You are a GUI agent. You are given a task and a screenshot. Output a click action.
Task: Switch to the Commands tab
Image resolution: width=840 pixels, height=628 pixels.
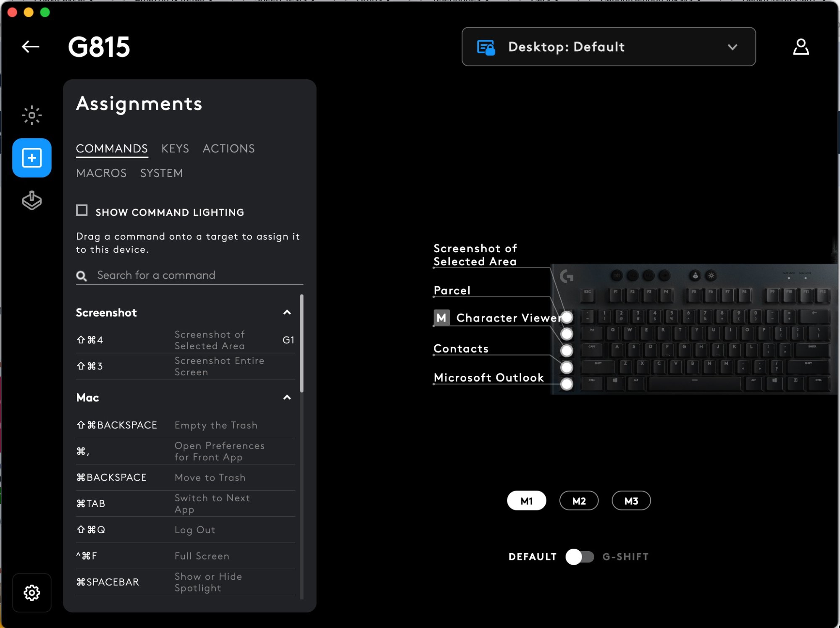tap(112, 149)
